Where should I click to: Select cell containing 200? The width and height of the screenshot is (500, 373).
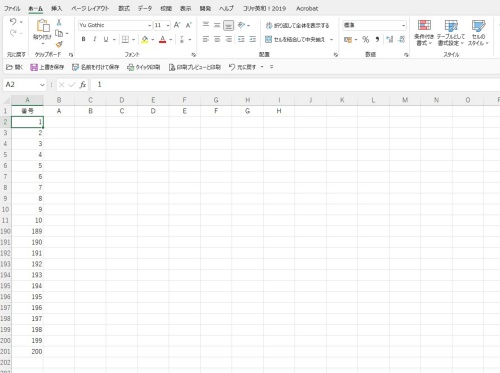(x=27, y=351)
